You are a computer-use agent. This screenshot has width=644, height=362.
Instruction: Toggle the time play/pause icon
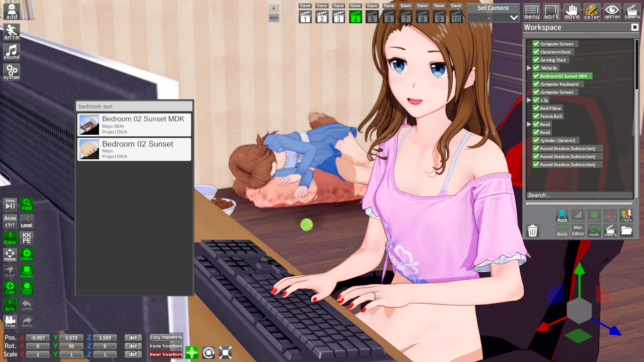pos(10,205)
